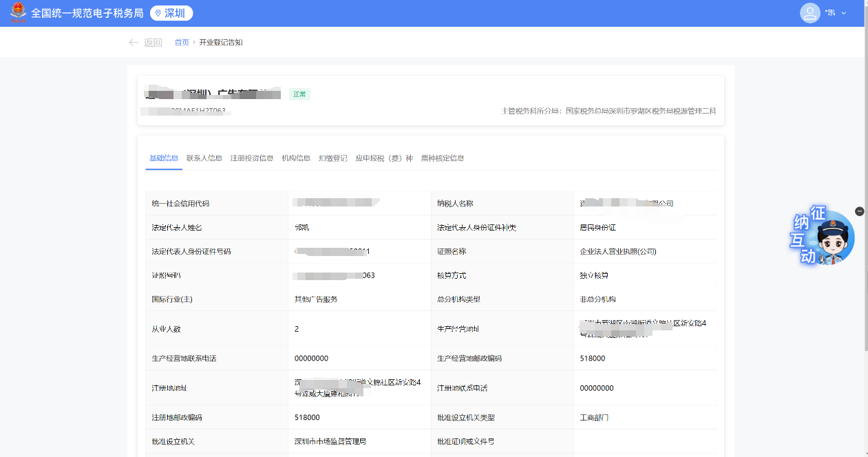This screenshot has width=868, height=457.
Task: Switch to the 联系人信息 tab
Action: click(x=204, y=158)
